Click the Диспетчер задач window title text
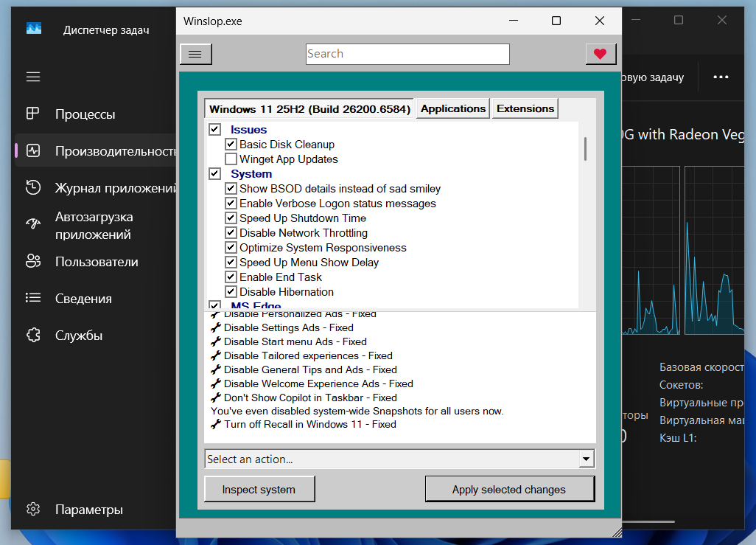Screen dimensions: 756x545 click(x=106, y=30)
